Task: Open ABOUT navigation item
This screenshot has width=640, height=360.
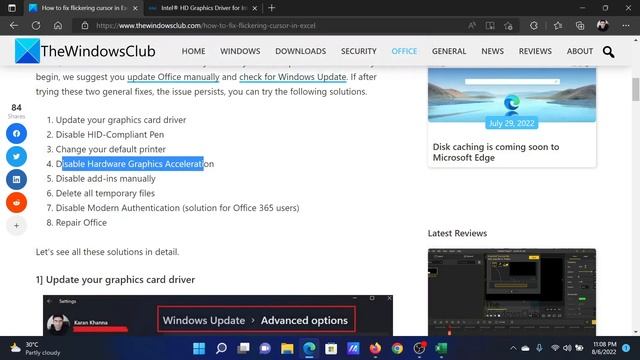Action: pyautogui.click(x=580, y=51)
